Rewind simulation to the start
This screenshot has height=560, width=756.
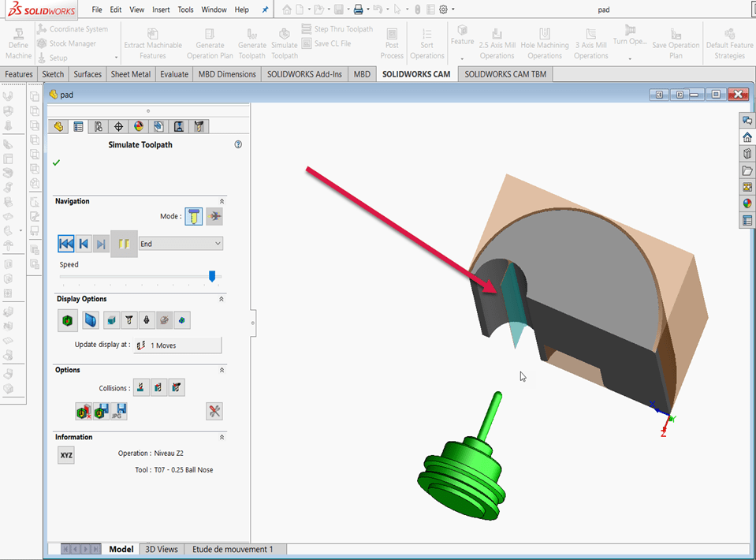point(66,244)
